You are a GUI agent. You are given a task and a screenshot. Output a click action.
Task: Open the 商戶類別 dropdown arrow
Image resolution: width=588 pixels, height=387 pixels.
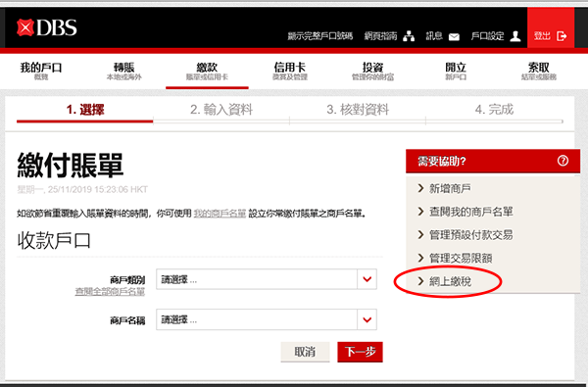[367, 279]
